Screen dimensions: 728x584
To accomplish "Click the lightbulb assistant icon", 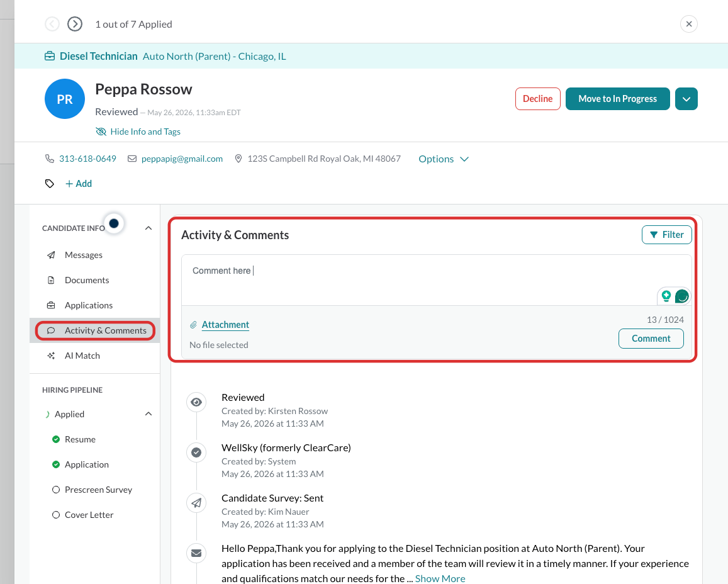I will click(666, 296).
